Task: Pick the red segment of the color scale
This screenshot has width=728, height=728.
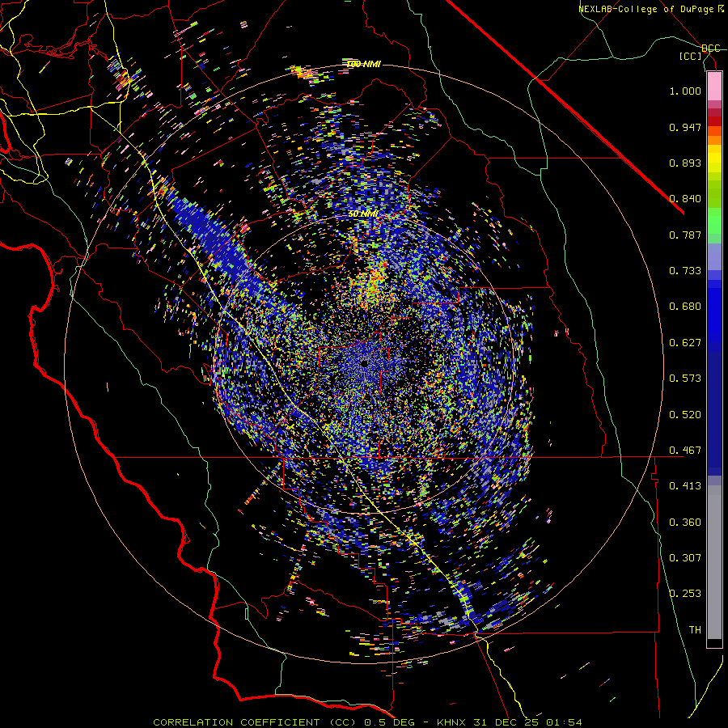Action: [x=714, y=121]
